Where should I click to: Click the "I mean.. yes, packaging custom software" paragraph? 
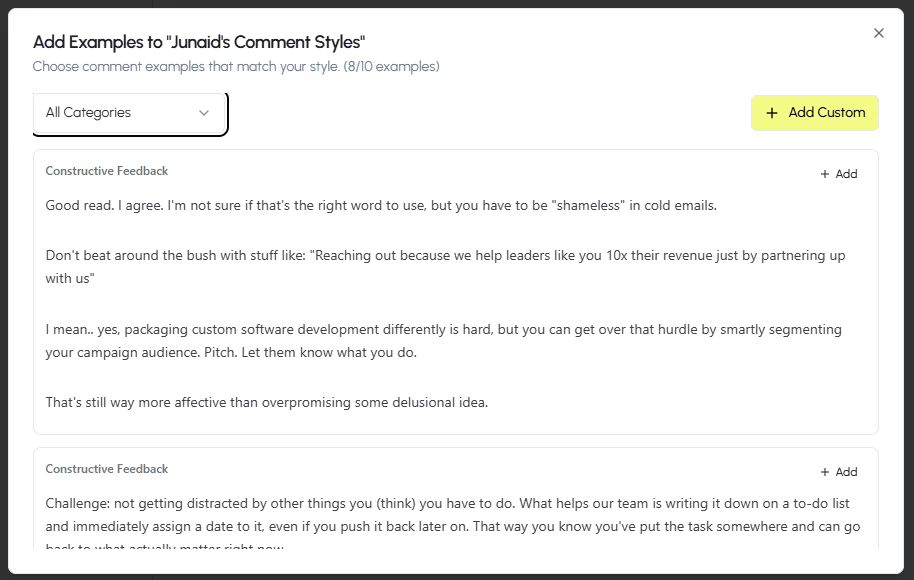click(443, 329)
